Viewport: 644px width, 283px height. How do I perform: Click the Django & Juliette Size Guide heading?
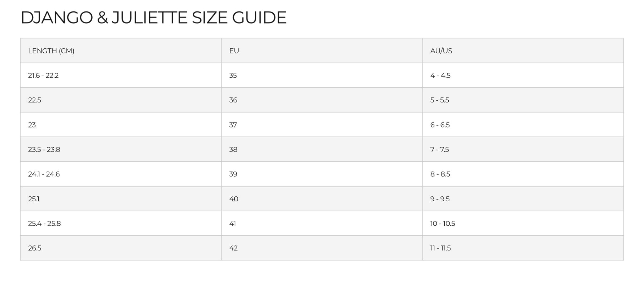point(153,18)
